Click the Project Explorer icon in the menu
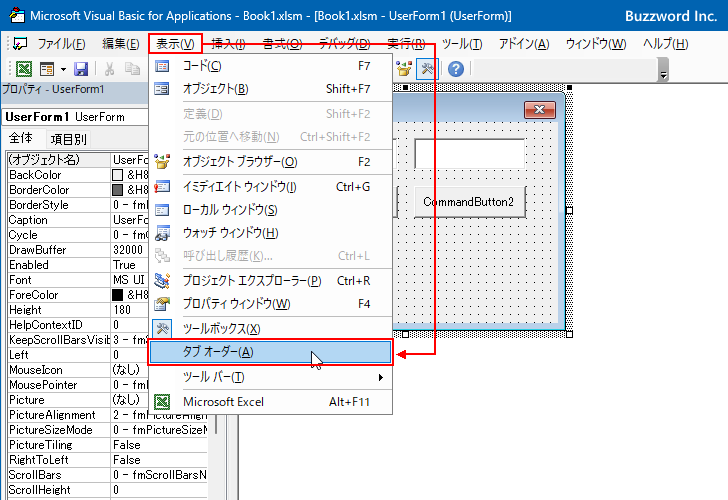Viewport: 728px width, 500px height. [x=162, y=280]
